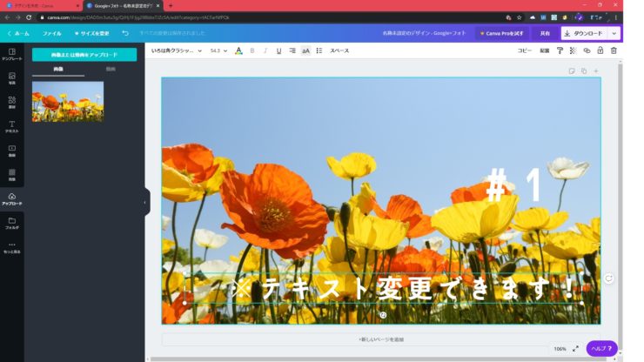This screenshot has width=644, height=362.
Task: Select the '※テキスト変更できます！' text box
Action: [383, 288]
